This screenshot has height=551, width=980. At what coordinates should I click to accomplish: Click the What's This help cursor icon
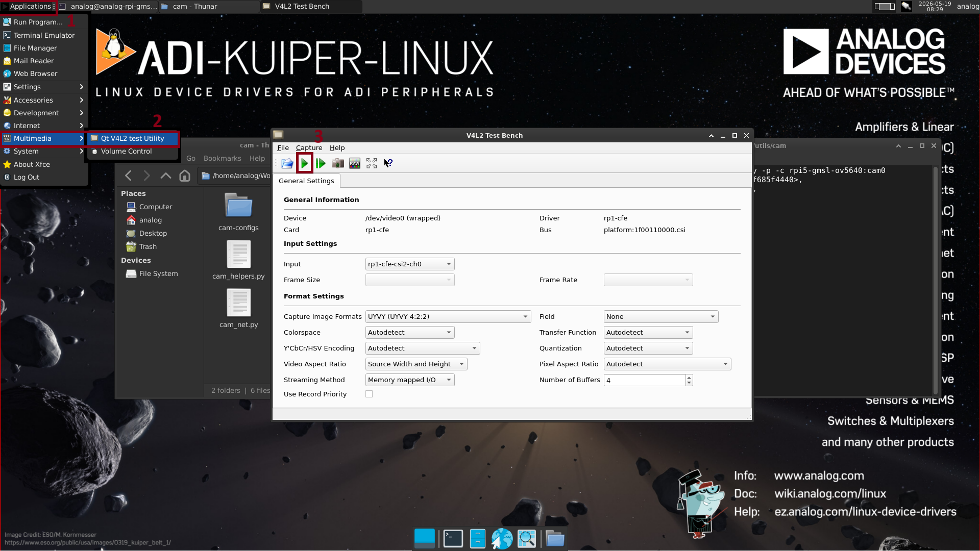click(388, 163)
